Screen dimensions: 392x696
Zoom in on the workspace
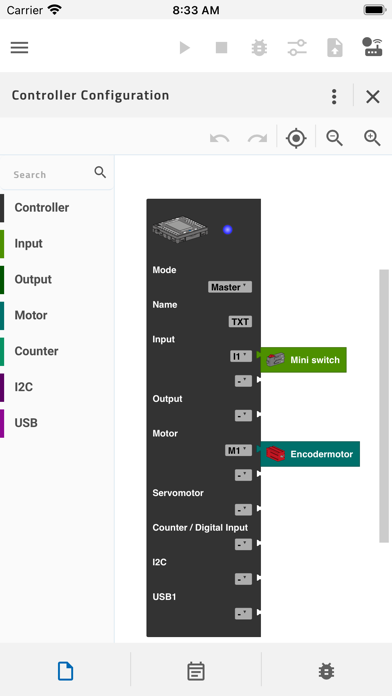tap(372, 138)
